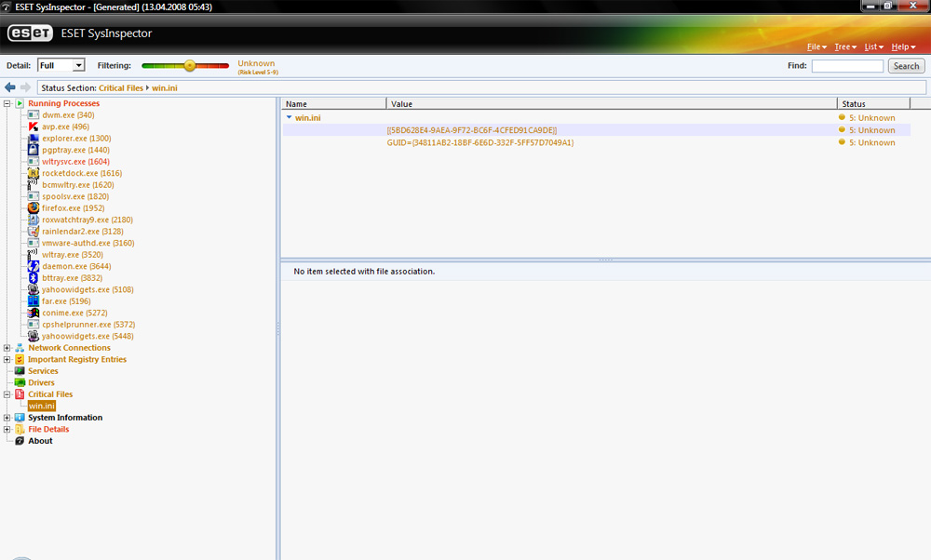The width and height of the screenshot is (931, 560).
Task: Collapse the Running Processes tree node
Action: click(7, 103)
